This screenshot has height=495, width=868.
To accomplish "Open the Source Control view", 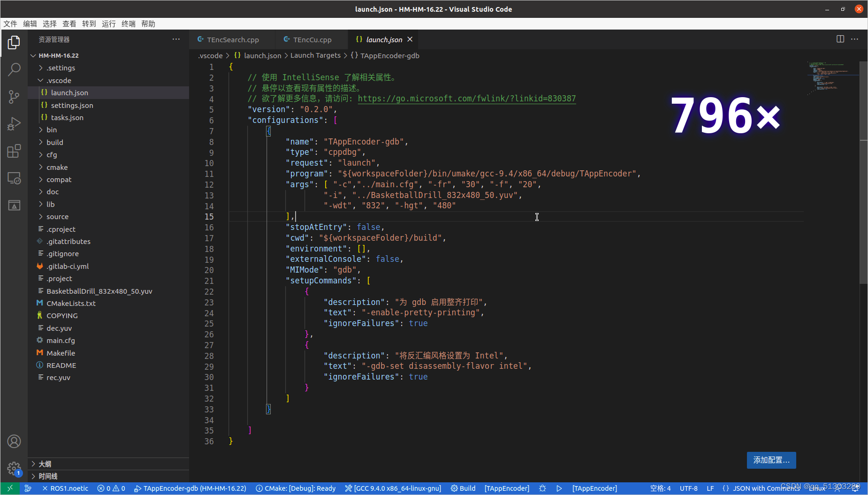I will pyautogui.click(x=14, y=97).
